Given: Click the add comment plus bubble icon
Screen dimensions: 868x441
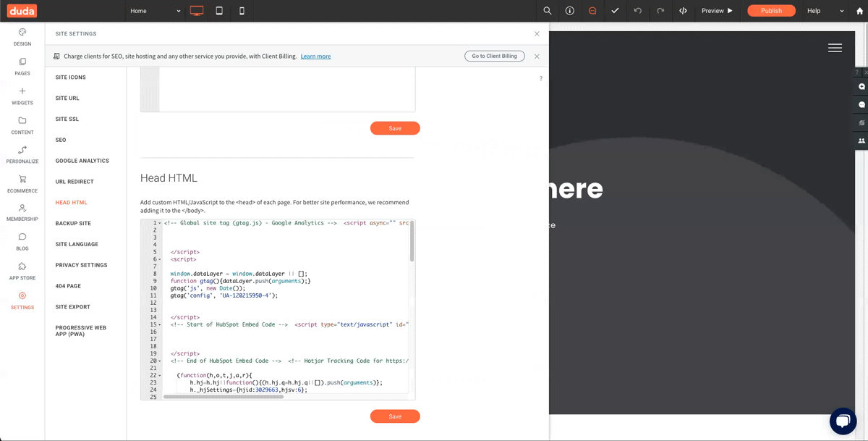Looking at the screenshot, I should (861, 87).
